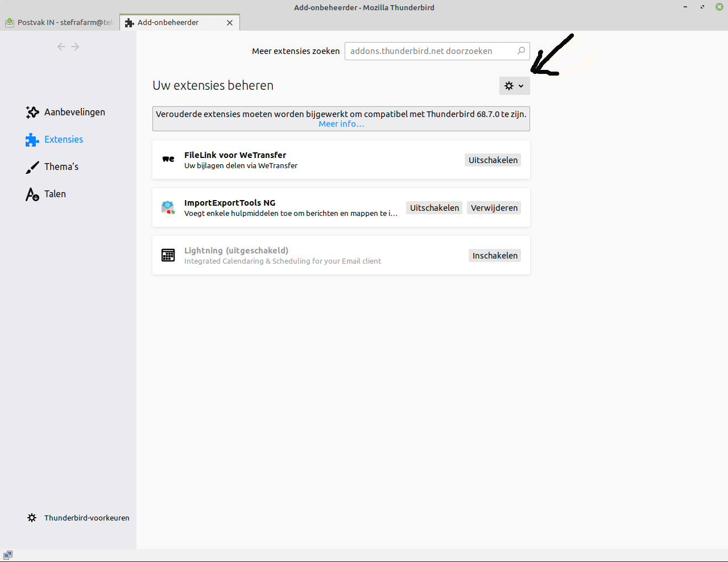Click the Postvak IN inbox icon
This screenshot has height=562, width=728.
click(10, 23)
